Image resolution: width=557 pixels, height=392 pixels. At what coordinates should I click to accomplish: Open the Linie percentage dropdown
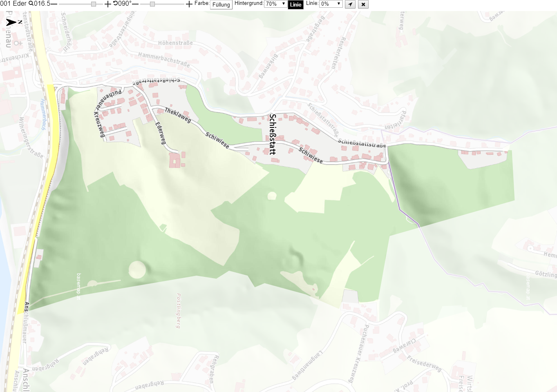coord(331,4)
